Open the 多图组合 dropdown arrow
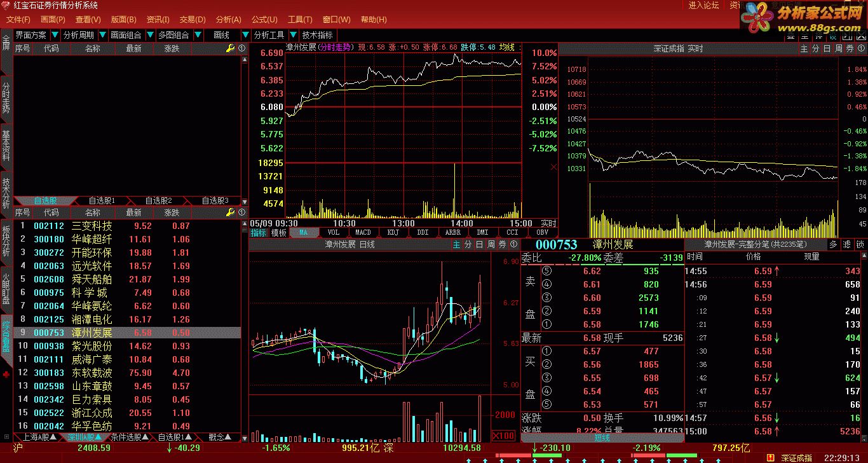Viewport: 868px width, 463px height. pyautogui.click(x=198, y=35)
